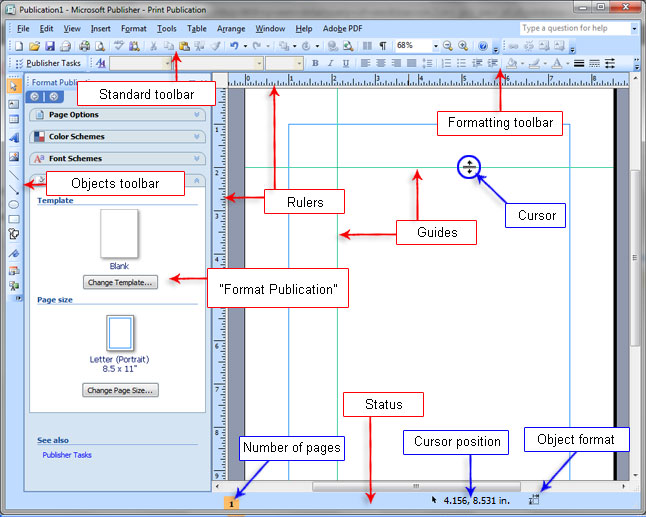Toggle Special Characters paragraph mark
This screenshot has width=646, height=517.
coord(383,46)
